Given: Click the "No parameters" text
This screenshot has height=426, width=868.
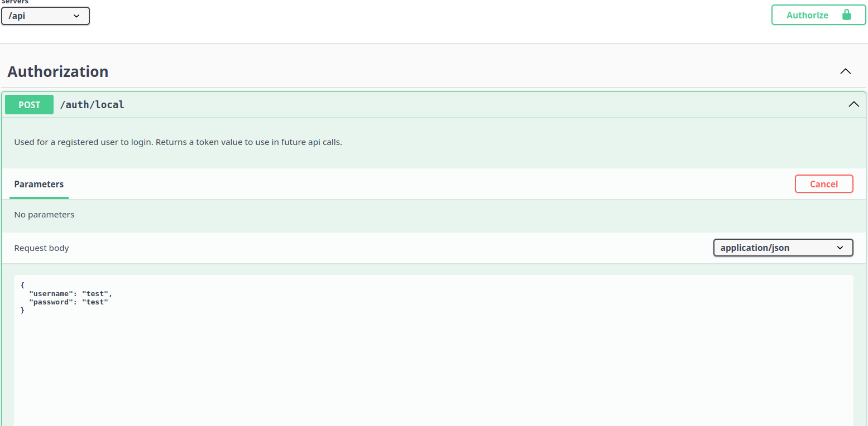Looking at the screenshot, I should (x=44, y=215).
